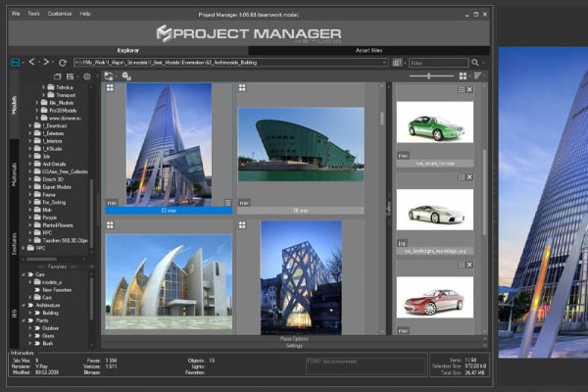Select the silver sports car thumbnail

(x=435, y=210)
